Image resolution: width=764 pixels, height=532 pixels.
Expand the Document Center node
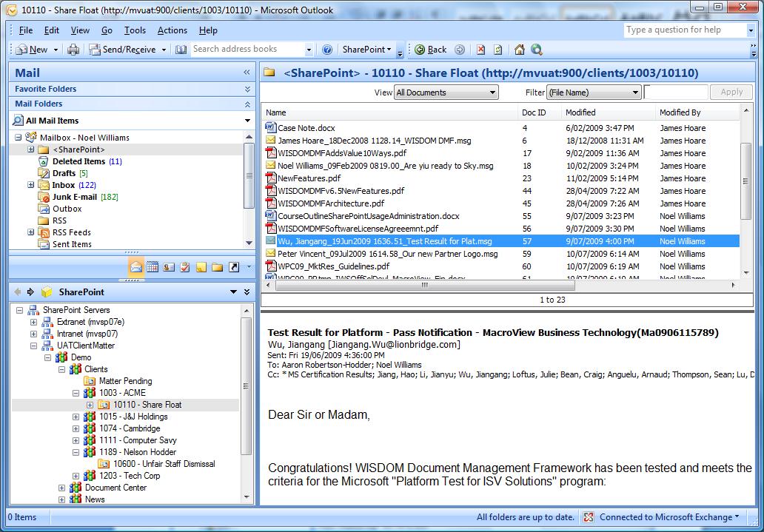coord(62,488)
